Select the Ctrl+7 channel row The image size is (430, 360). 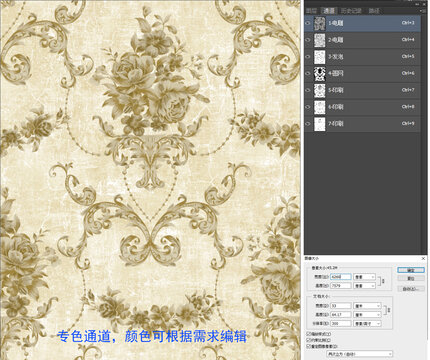[x=362, y=90]
